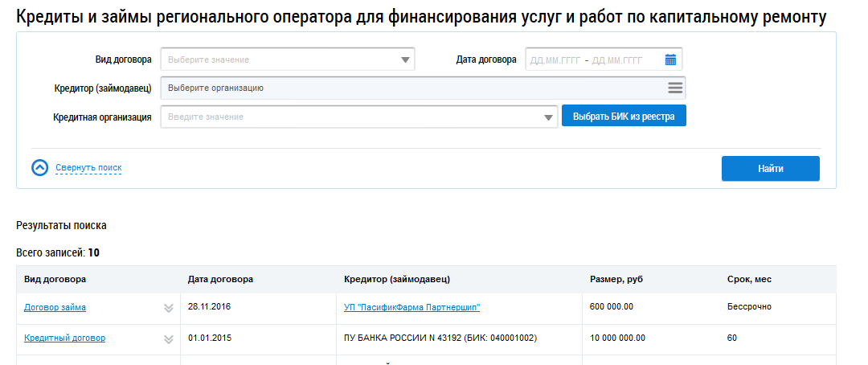Click the Срок, мес column header
This screenshot has height=365, width=868.
point(750,279)
